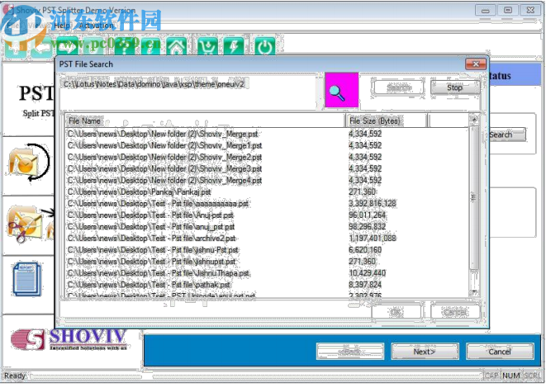Click the 6,620,160 file size cell

tap(365, 250)
